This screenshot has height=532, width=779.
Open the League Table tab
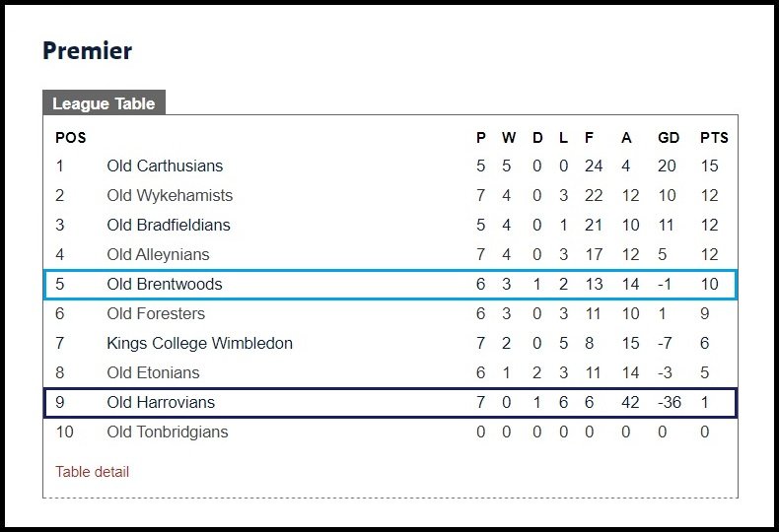(x=104, y=102)
